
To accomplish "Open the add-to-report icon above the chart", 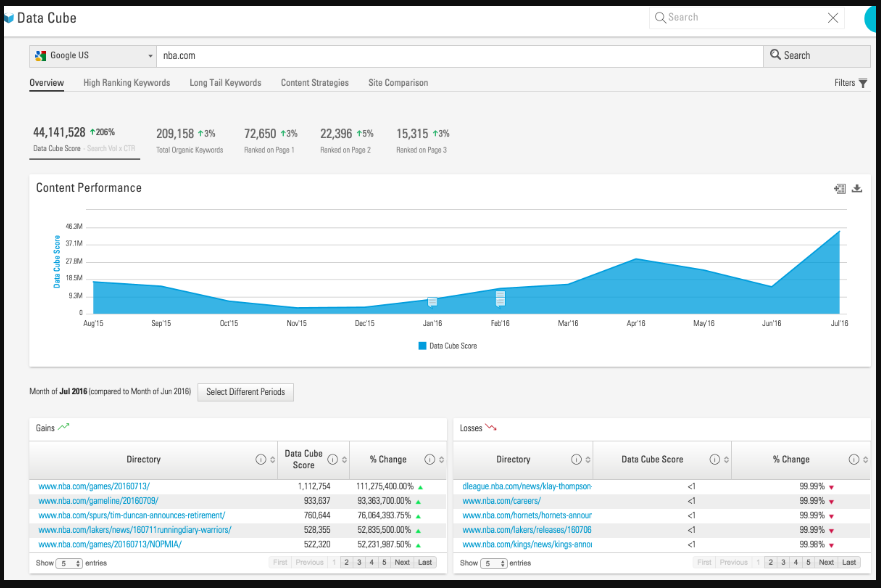I will pyautogui.click(x=840, y=189).
